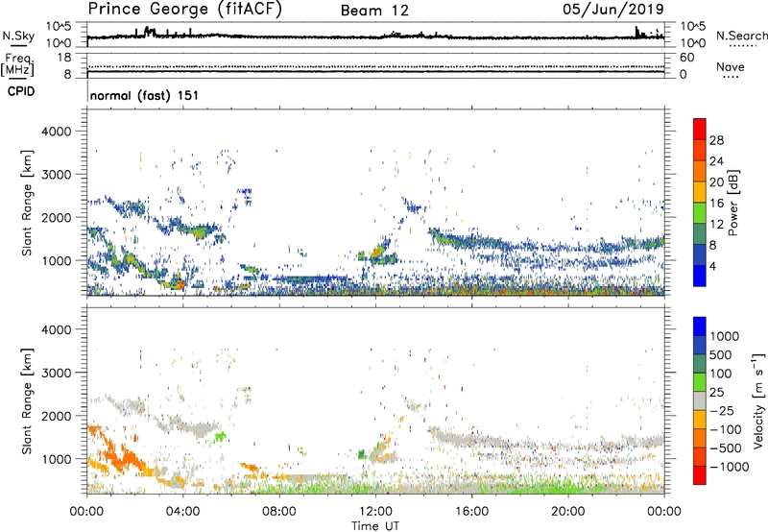Click the '3000' range tick in power panel
This screenshot has width=768, height=532.
pyautogui.click(x=57, y=175)
